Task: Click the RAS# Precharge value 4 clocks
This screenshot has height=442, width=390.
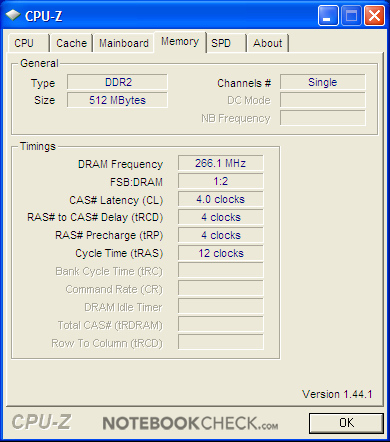Action: tap(221, 235)
